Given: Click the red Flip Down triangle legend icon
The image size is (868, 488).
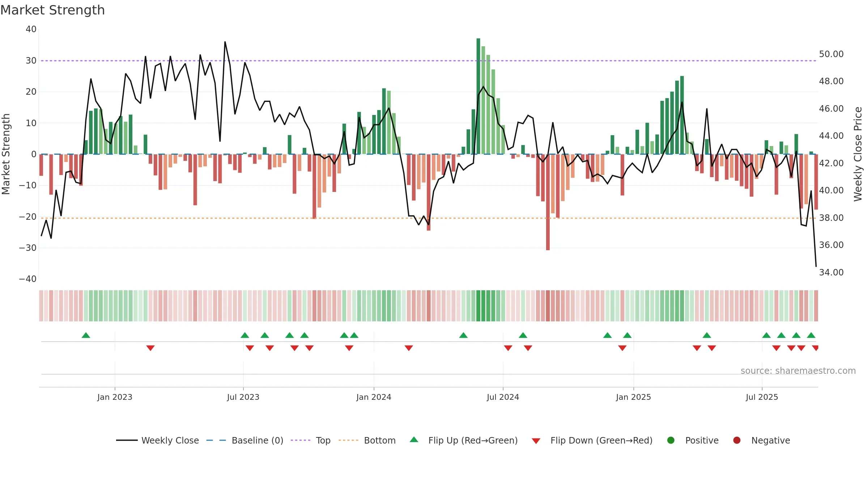Looking at the screenshot, I should pos(536,441).
